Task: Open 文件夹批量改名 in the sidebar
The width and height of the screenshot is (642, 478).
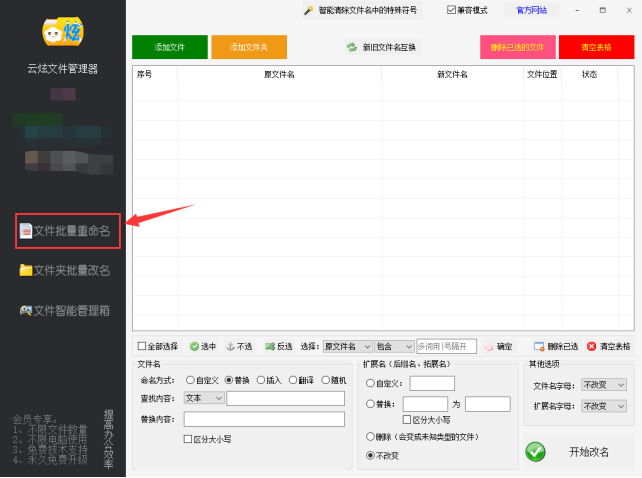Action: click(x=65, y=270)
